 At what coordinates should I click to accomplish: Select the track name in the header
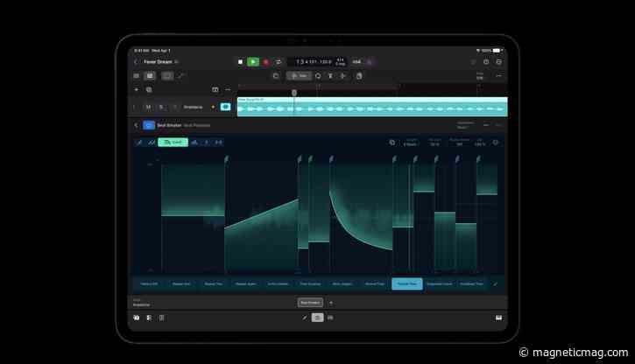click(x=193, y=107)
